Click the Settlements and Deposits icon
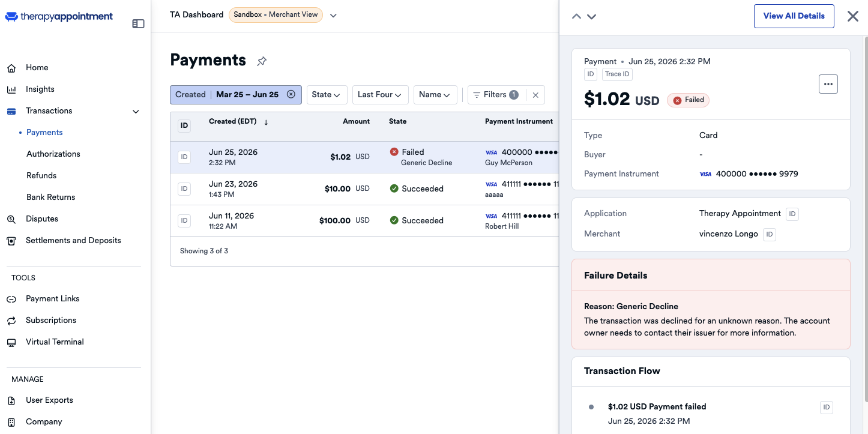The image size is (868, 434). (x=11, y=241)
